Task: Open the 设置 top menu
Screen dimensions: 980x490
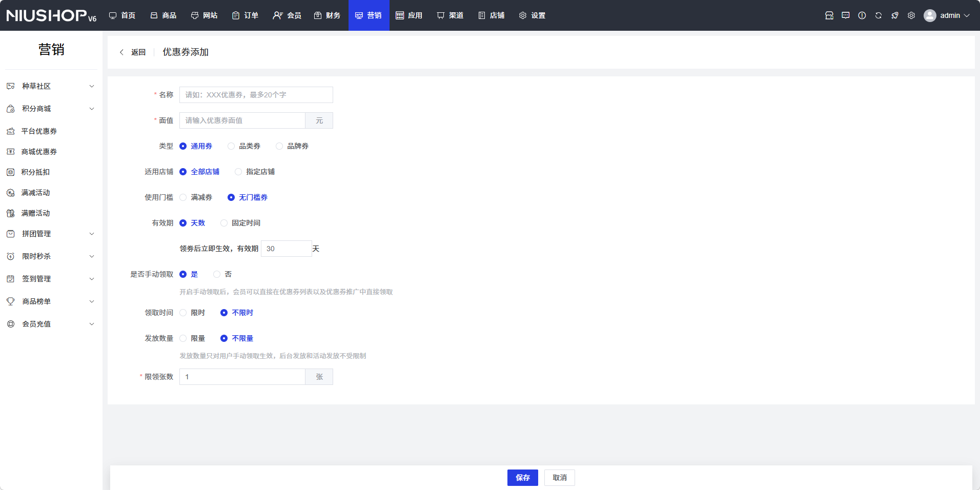Action: tap(533, 15)
